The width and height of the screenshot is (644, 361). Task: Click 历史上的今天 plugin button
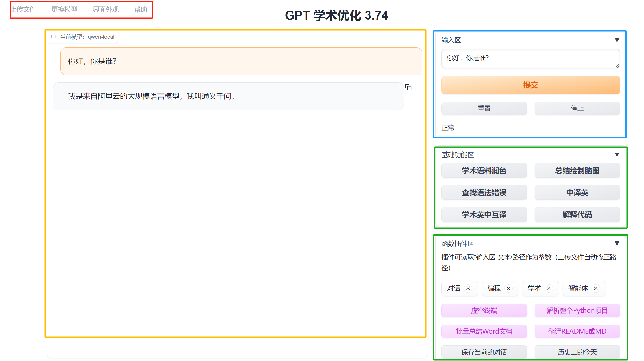click(577, 352)
